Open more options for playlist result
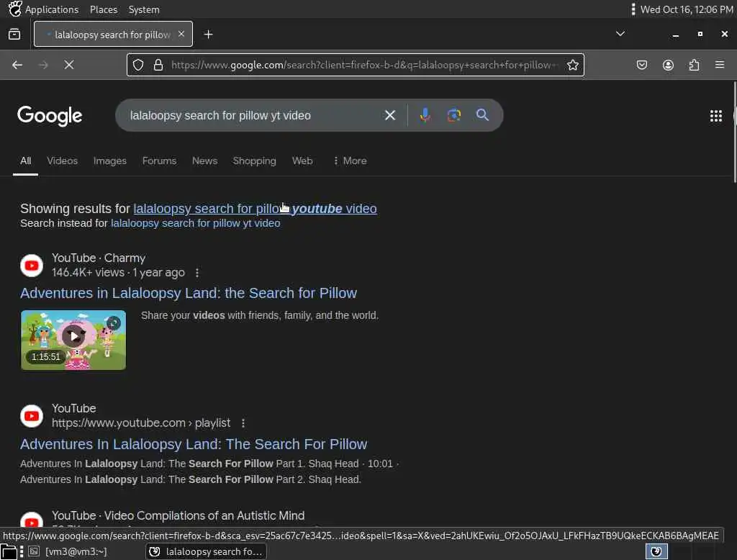This screenshot has height=560, width=737. (x=243, y=423)
